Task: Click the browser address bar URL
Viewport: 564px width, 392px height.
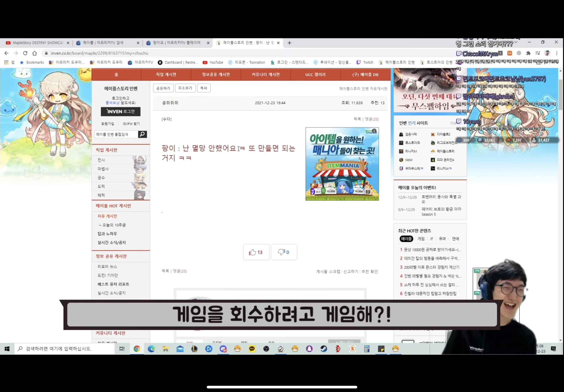Action: pos(99,53)
